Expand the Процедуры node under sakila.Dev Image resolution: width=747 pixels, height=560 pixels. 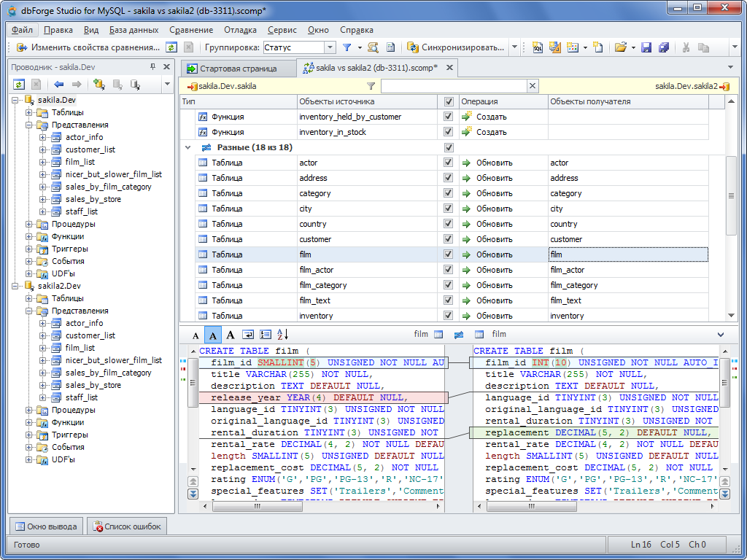click(29, 224)
